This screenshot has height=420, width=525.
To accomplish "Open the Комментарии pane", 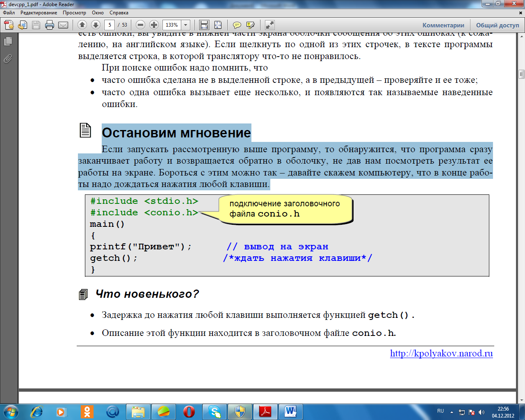I will click(x=443, y=25).
